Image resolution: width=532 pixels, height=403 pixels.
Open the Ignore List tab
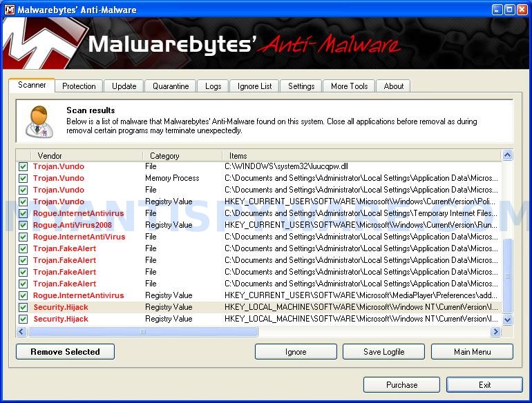tap(254, 86)
